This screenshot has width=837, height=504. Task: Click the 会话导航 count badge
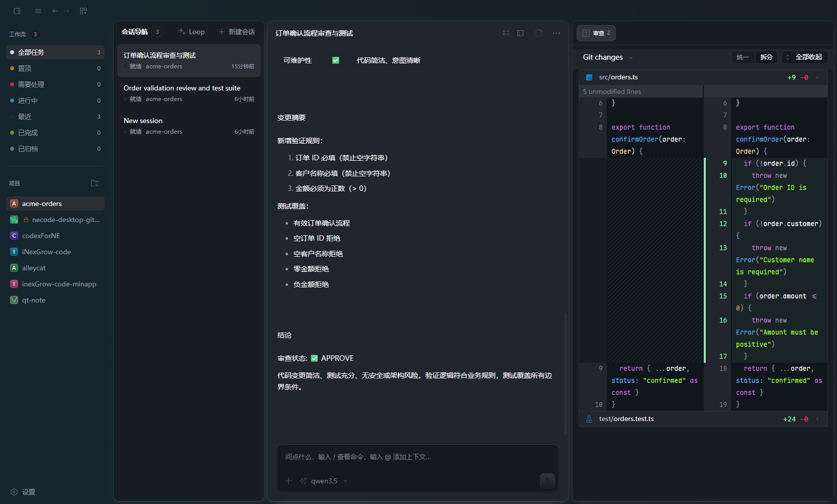point(157,32)
